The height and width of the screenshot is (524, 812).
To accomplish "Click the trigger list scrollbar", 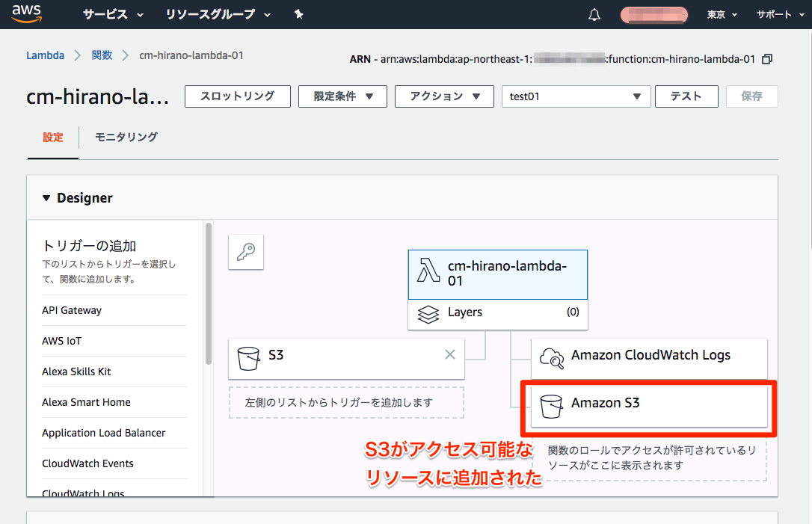I will pos(209,294).
